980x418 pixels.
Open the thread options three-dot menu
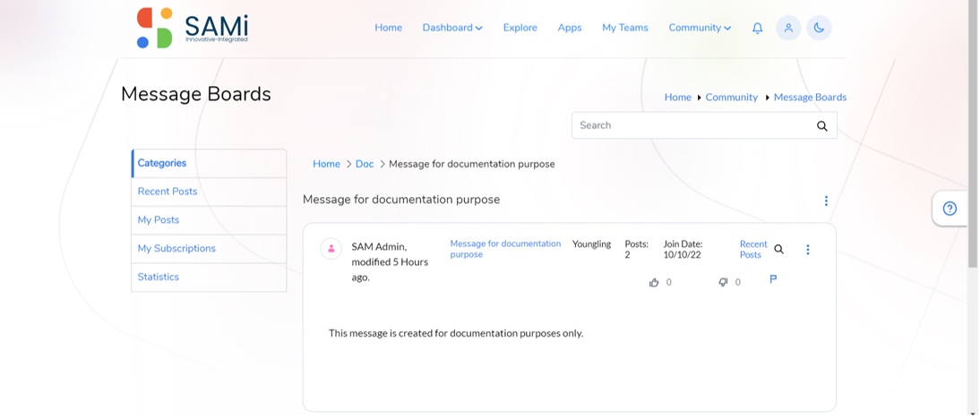(826, 200)
